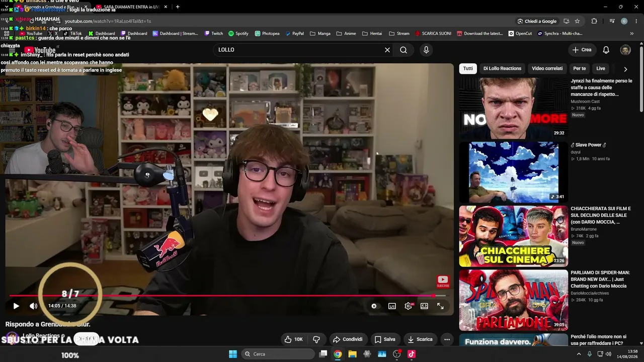Open the Chrome extensions puzzle icon
The height and width of the screenshot is (362, 644).
(594, 21)
